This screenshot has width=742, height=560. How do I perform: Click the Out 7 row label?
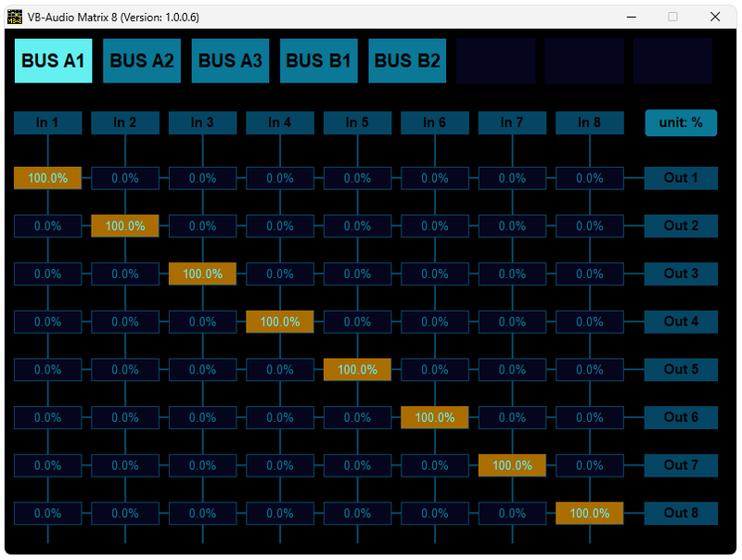click(x=681, y=465)
